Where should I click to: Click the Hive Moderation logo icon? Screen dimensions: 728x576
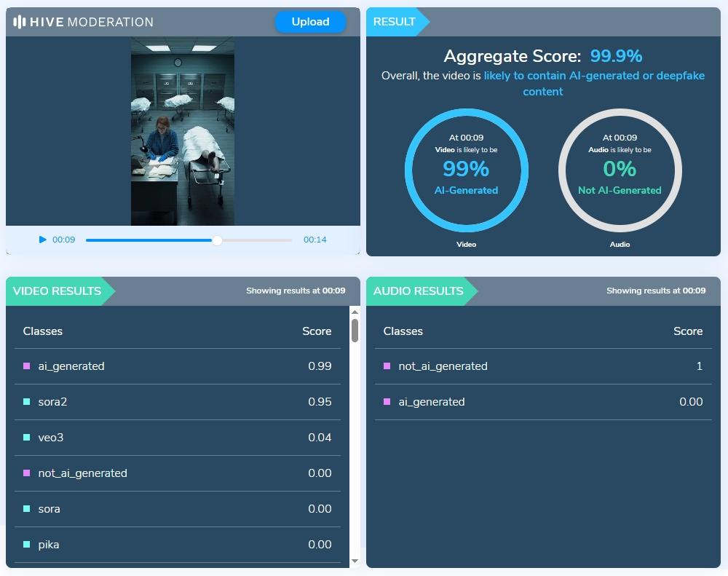tap(20, 22)
